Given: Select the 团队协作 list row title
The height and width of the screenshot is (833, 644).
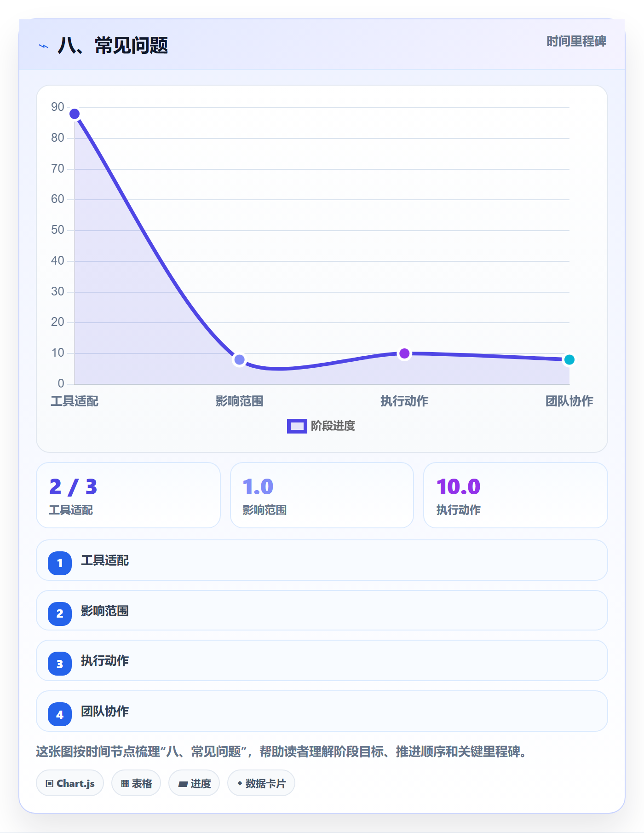Looking at the screenshot, I should (105, 712).
